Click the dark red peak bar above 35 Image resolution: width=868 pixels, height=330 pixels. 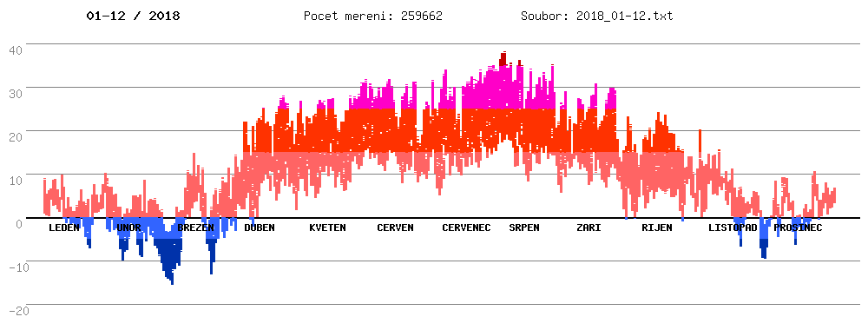[x=503, y=59]
